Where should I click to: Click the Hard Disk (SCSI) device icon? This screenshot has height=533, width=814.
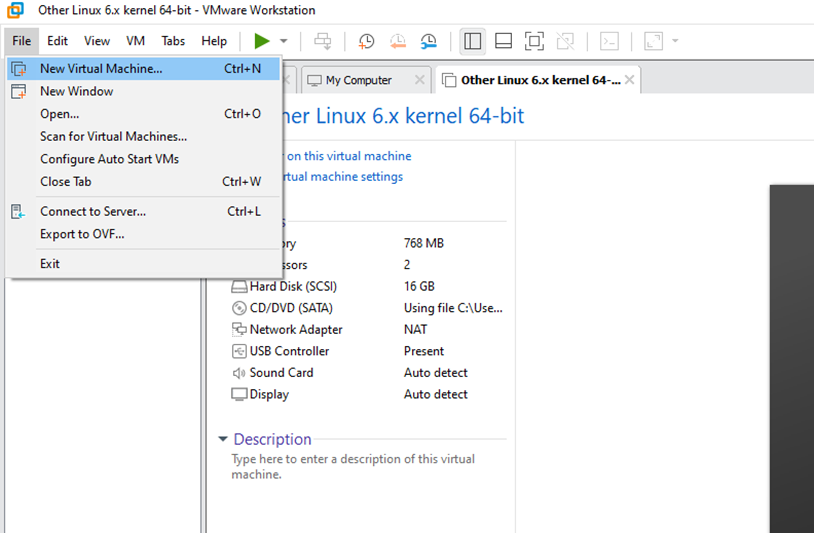coord(239,286)
